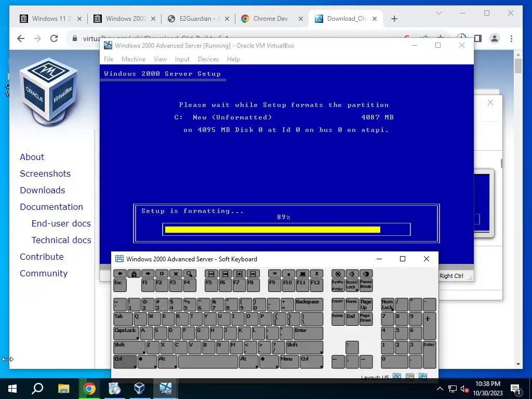Open the Screenshots link

pyautogui.click(x=45, y=174)
